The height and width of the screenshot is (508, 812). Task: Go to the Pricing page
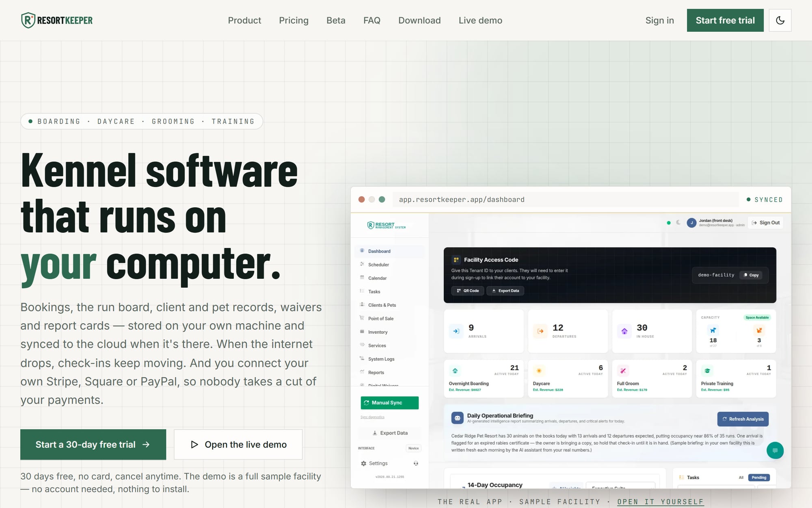[294, 20]
